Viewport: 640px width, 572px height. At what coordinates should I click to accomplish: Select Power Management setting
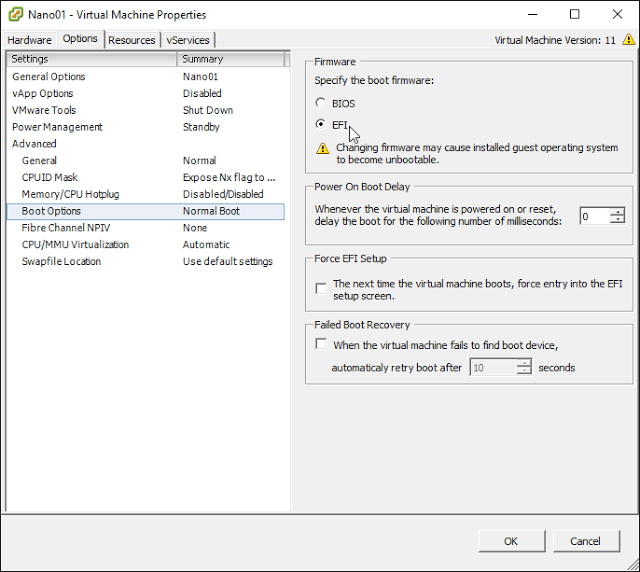pos(57,128)
